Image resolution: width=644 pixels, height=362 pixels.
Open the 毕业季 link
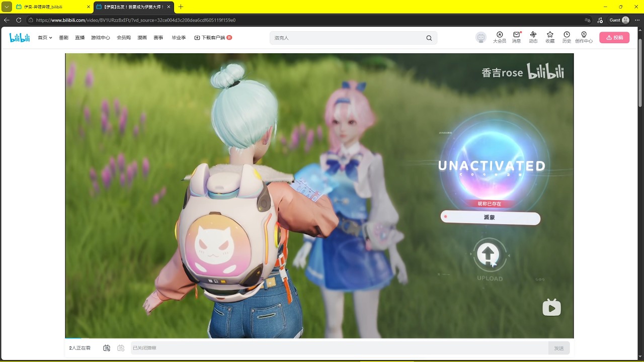[x=179, y=38]
